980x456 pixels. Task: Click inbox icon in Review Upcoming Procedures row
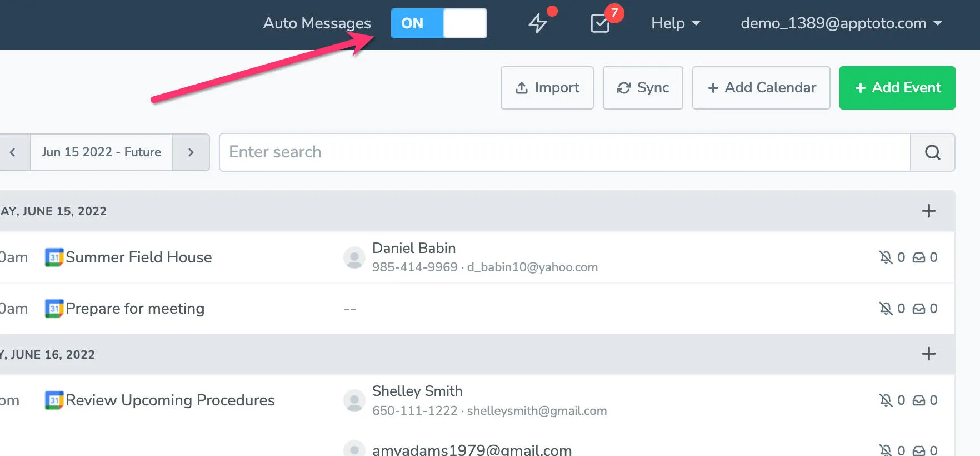coord(919,400)
